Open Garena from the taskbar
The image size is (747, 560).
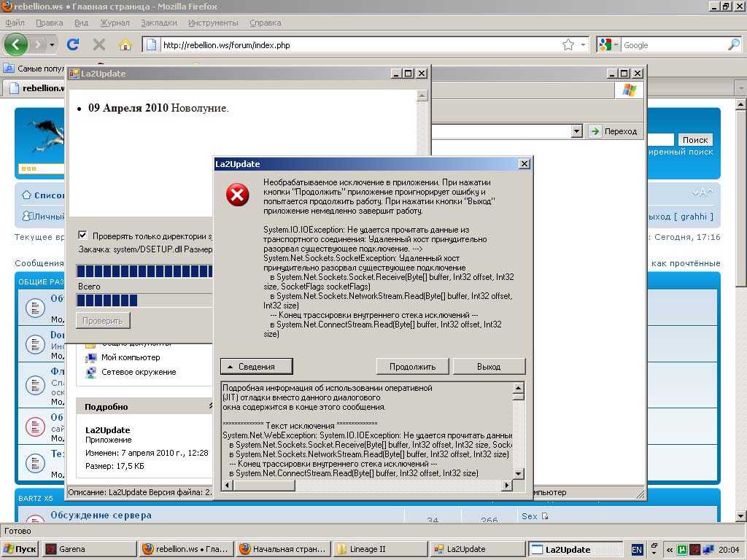90,549
